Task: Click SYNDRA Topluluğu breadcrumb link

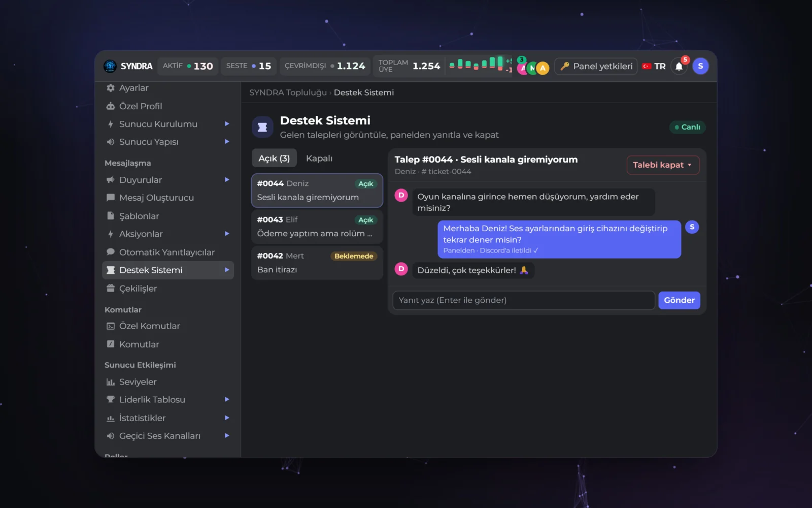Action: [x=288, y=92]
